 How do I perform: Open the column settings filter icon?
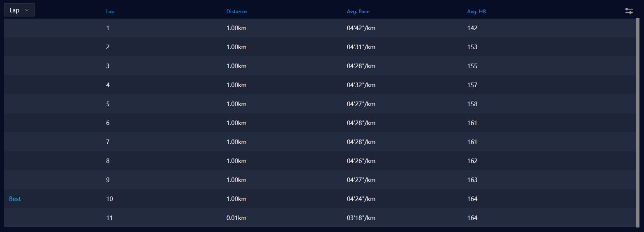coord(629,11)
